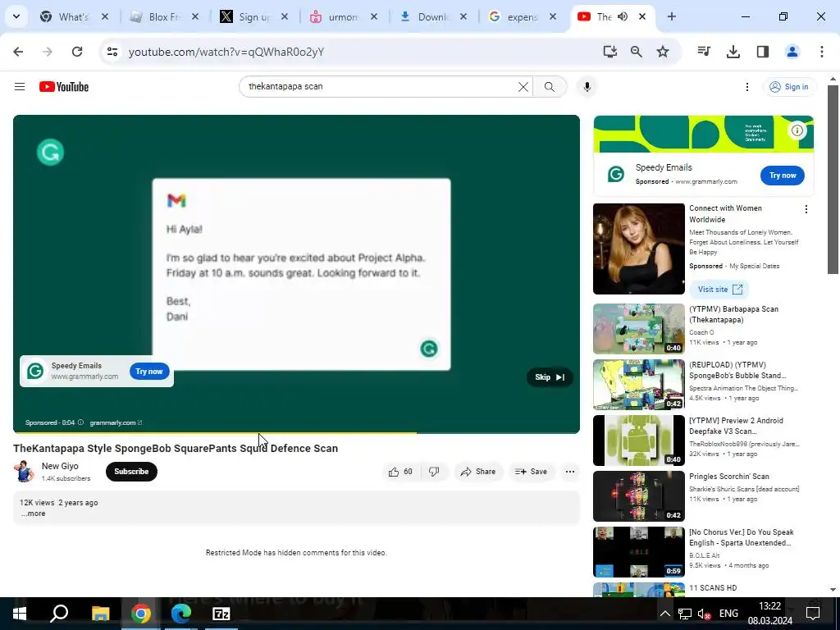Open Pringles Scorchin' Scan video title

(728, 477)
